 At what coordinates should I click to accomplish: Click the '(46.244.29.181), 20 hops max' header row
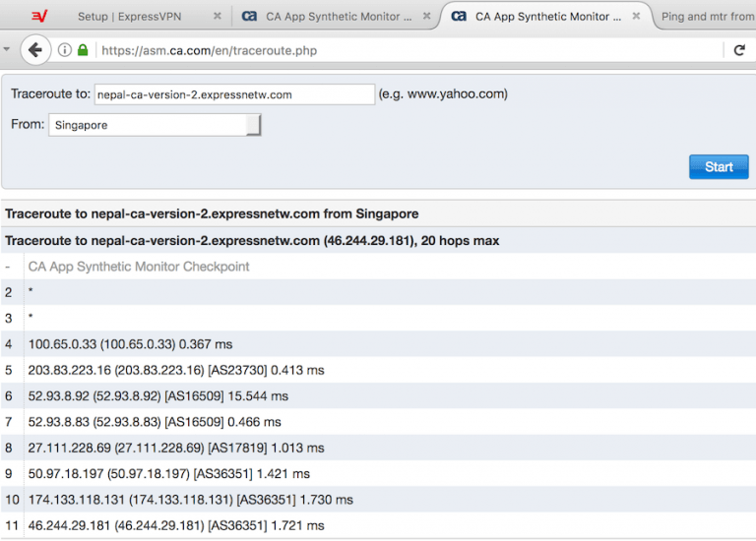378,240
